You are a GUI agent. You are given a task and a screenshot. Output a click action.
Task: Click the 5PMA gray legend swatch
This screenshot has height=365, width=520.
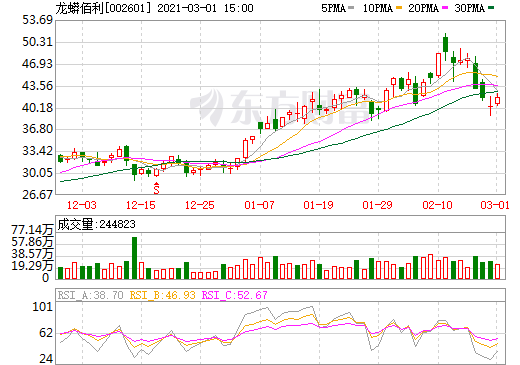(x=351, y=7)
